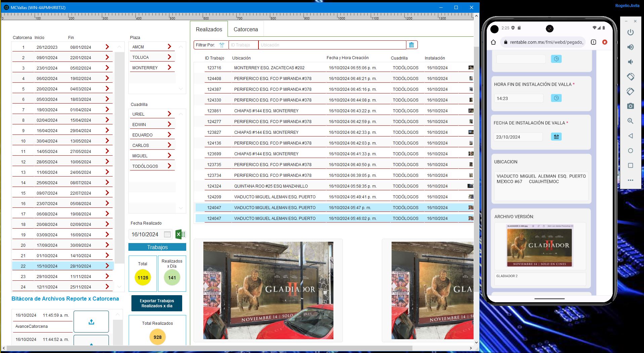Click the Trabajos header button
This screenshot has height=353, width=644.
tap(157, 247)
